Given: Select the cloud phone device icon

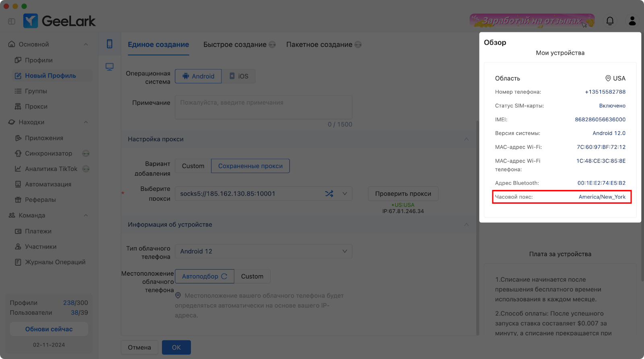Looking at the screenshot, I should tap(109, 44).
